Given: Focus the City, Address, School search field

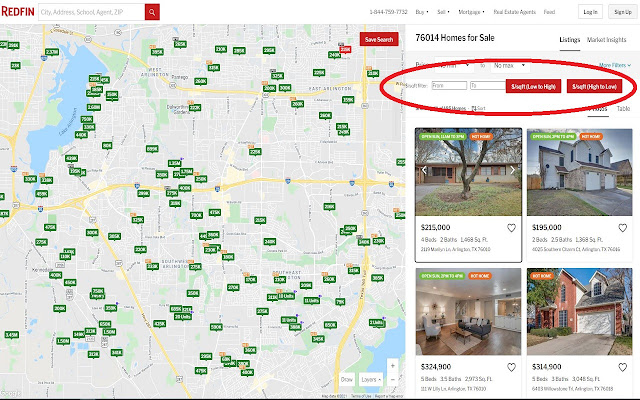Looking at the screenshot, I should click(91, 12).
